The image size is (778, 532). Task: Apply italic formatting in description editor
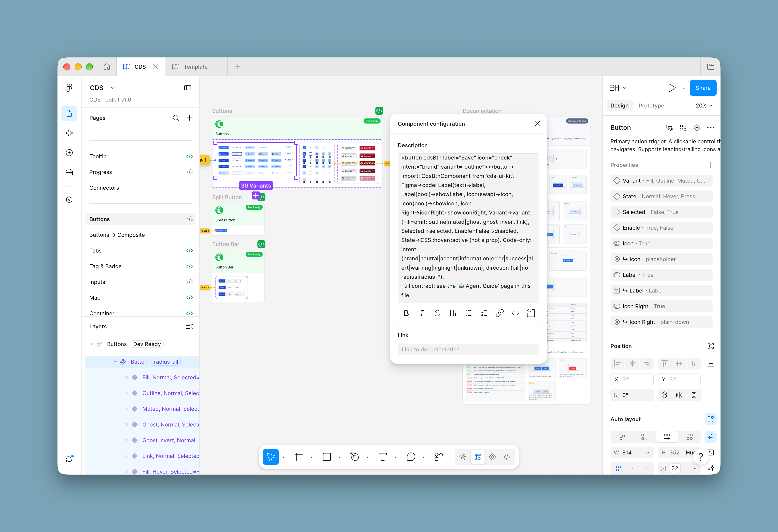422,313
